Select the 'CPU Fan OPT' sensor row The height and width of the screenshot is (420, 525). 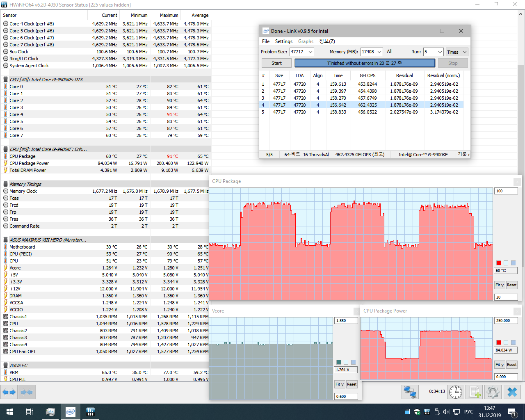105,352
